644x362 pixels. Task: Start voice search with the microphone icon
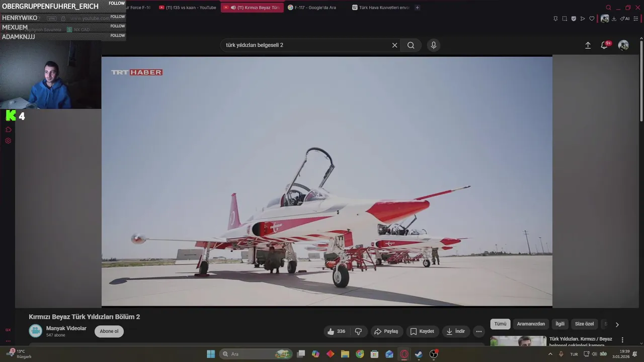(434, 45)
